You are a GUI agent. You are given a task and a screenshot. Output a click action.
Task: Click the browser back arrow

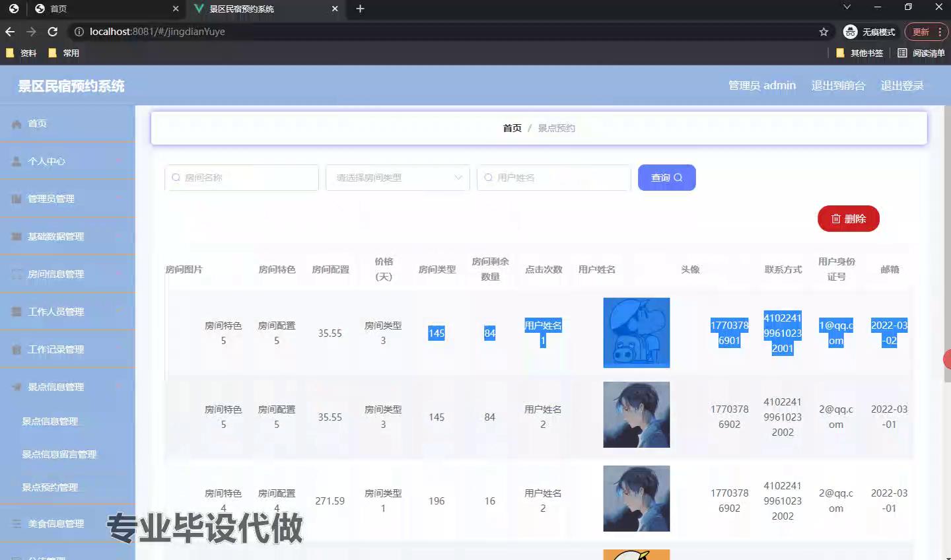(10, 32)
